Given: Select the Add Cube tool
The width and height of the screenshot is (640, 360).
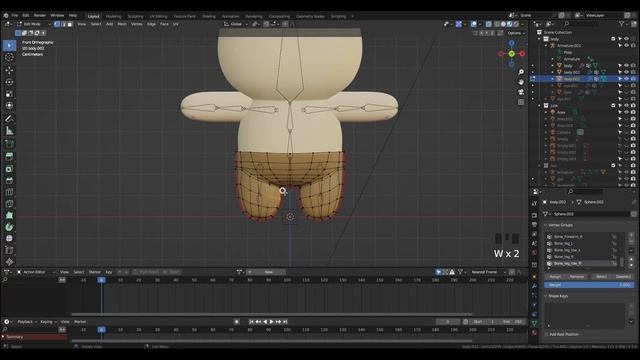Looking at the screenshot, I should click(9, 144).
